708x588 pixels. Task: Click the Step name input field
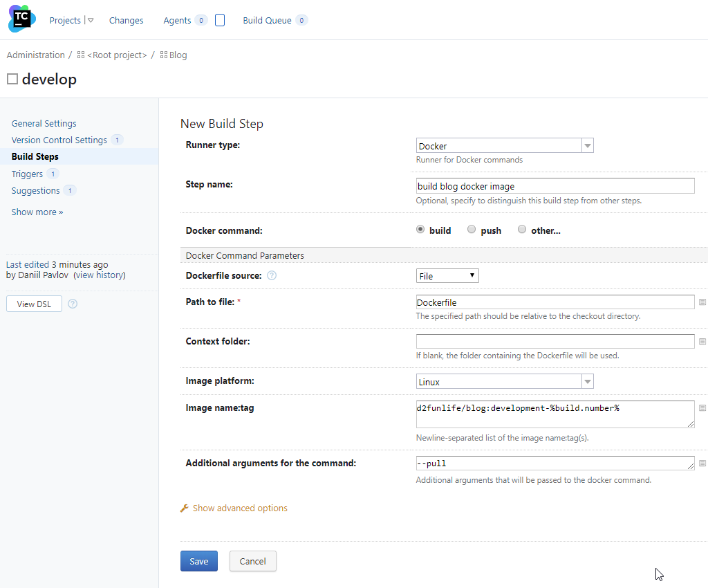coord(553,185)
